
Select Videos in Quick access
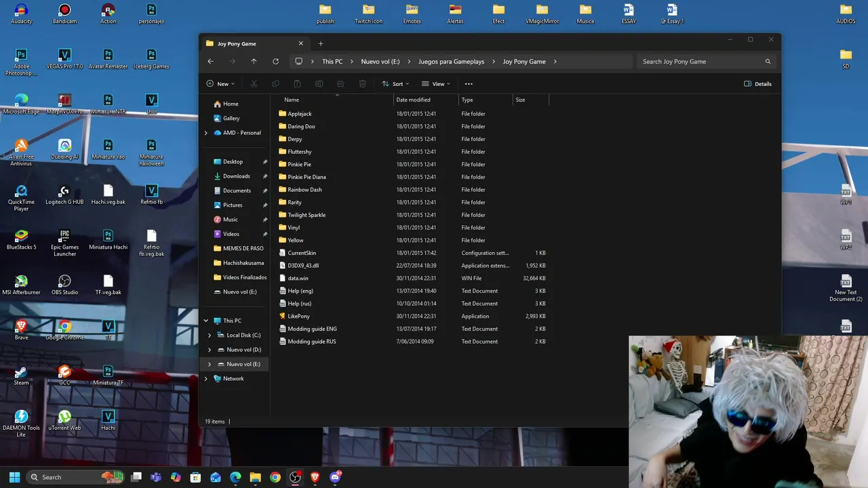[x=231, y=234]
